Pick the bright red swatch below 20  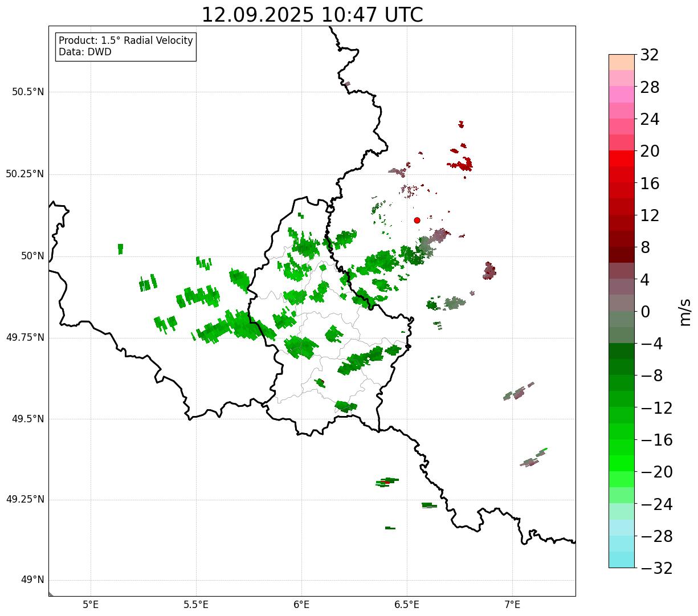622,158
